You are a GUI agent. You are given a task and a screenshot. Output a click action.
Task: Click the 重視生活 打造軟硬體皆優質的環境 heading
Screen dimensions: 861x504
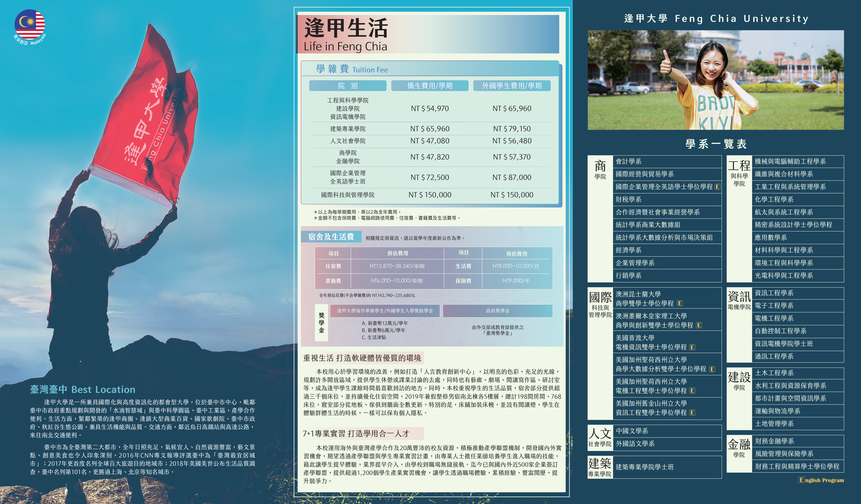(x=362, y=358)
